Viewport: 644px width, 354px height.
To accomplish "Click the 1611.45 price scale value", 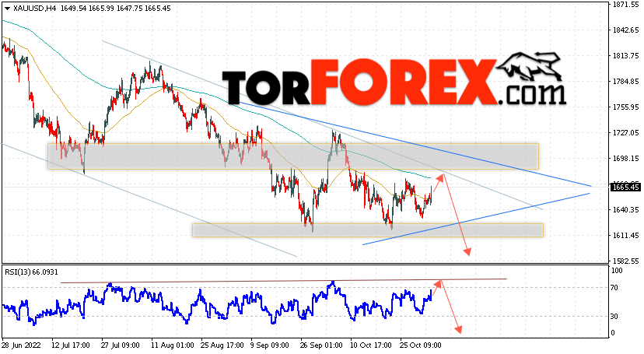I will click(625, 235).
